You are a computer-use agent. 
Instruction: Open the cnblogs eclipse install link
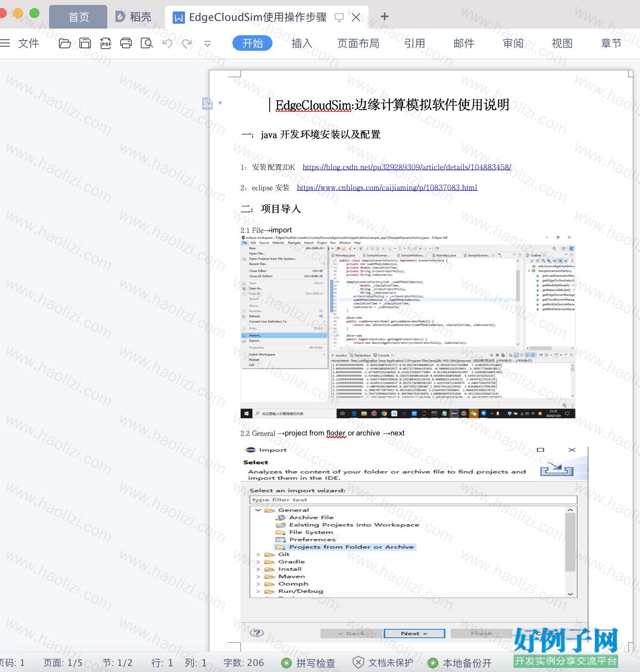coord(387,187)
